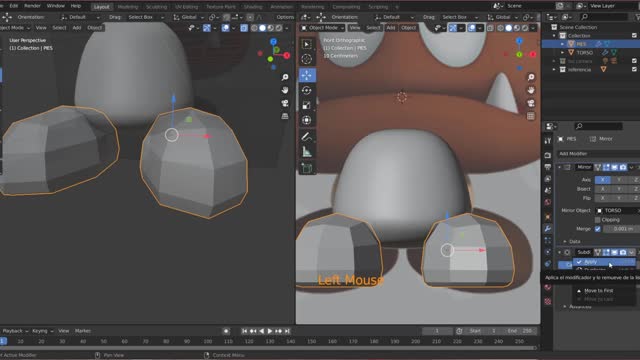The height and width of the screenshot is (360, 640).
Task: Toggle snapping magnet in left viewport header
Action: 227,17
